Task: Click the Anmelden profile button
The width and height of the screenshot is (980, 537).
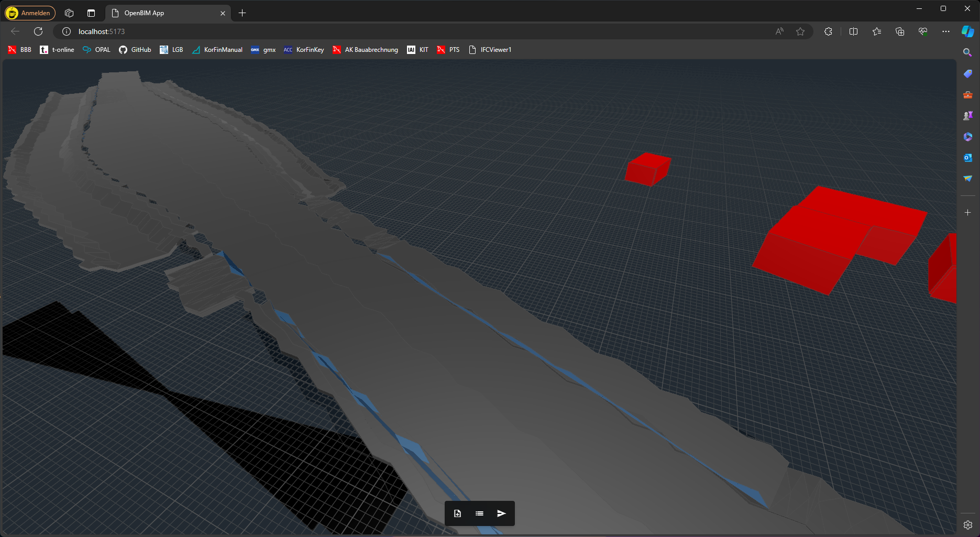Action: pos(30,13)
